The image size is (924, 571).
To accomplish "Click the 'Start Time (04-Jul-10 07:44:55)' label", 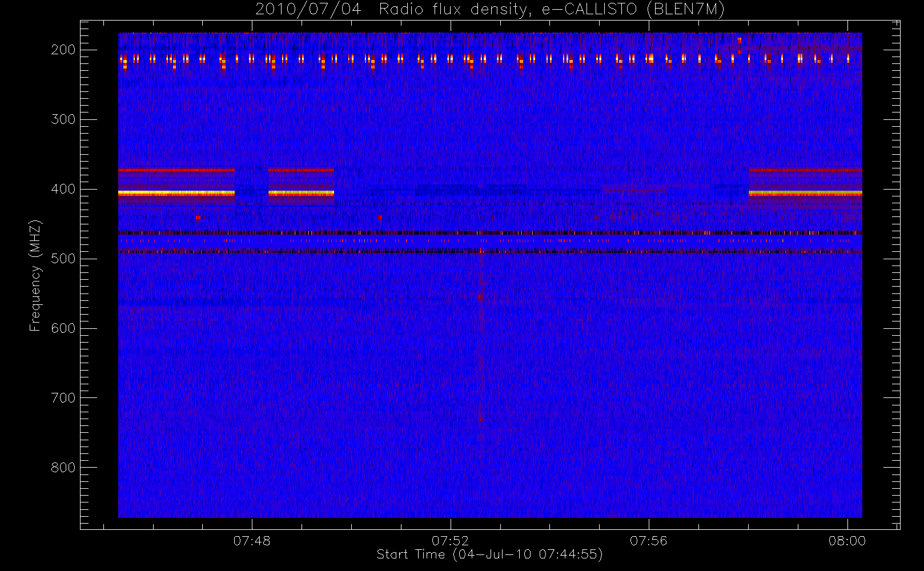I will tap(490, 554).
